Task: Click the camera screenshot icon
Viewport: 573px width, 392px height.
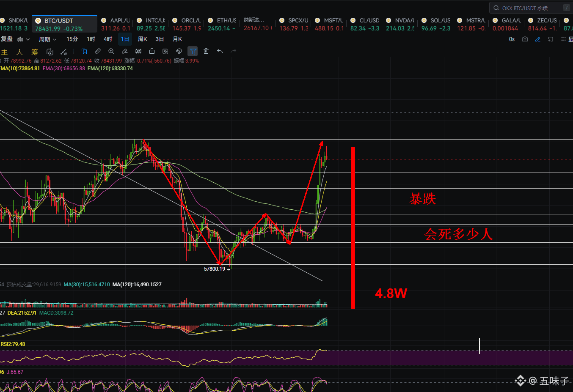Action: 525,39
